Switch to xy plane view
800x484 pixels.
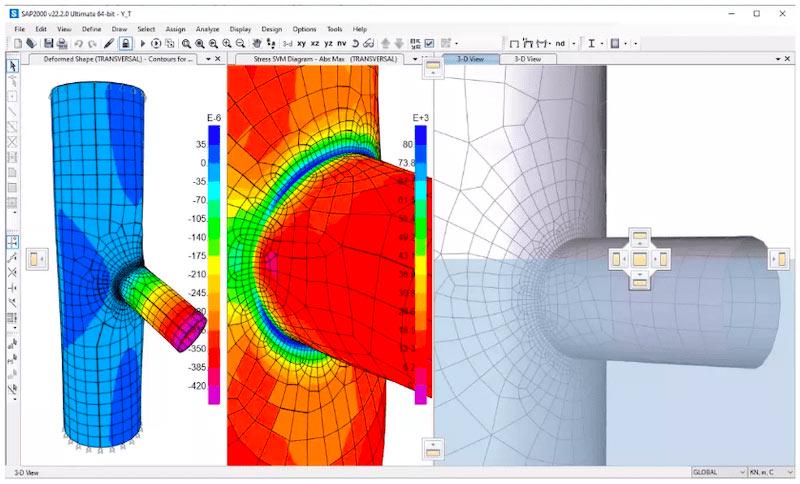(x=302, y=44)
